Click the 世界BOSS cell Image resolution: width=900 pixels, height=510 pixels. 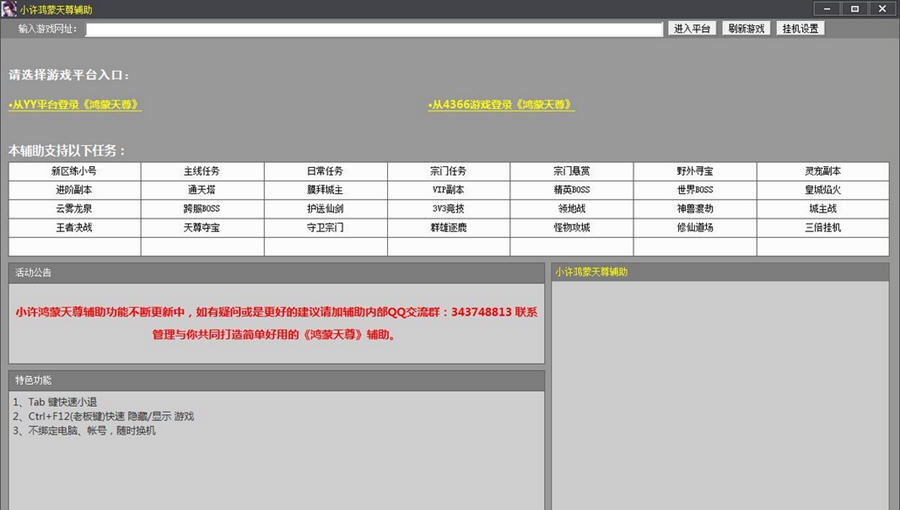(695, 190)
